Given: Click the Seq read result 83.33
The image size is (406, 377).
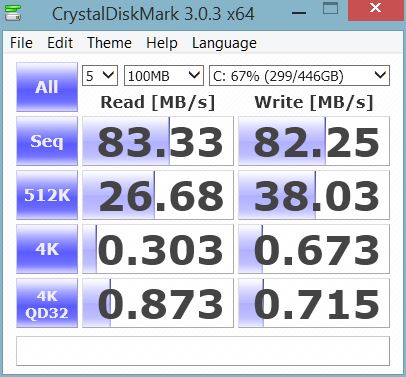Looking at the screenshot, I should (x=158, y=141).
